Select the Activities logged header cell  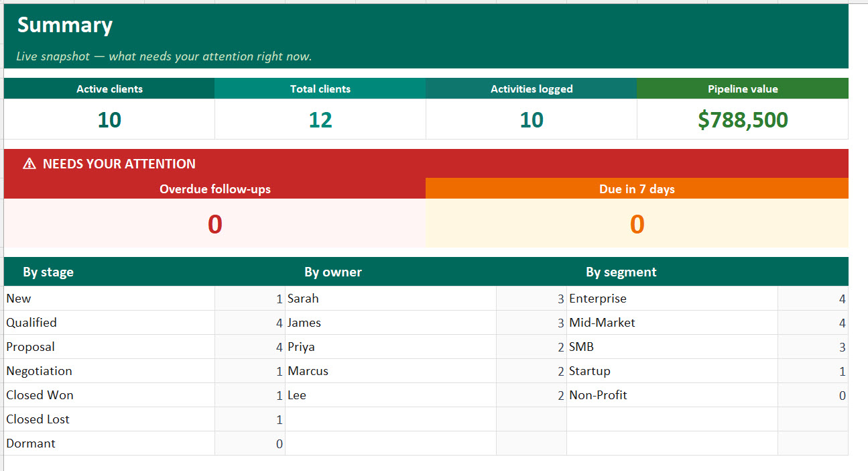(x=532, y=89)
